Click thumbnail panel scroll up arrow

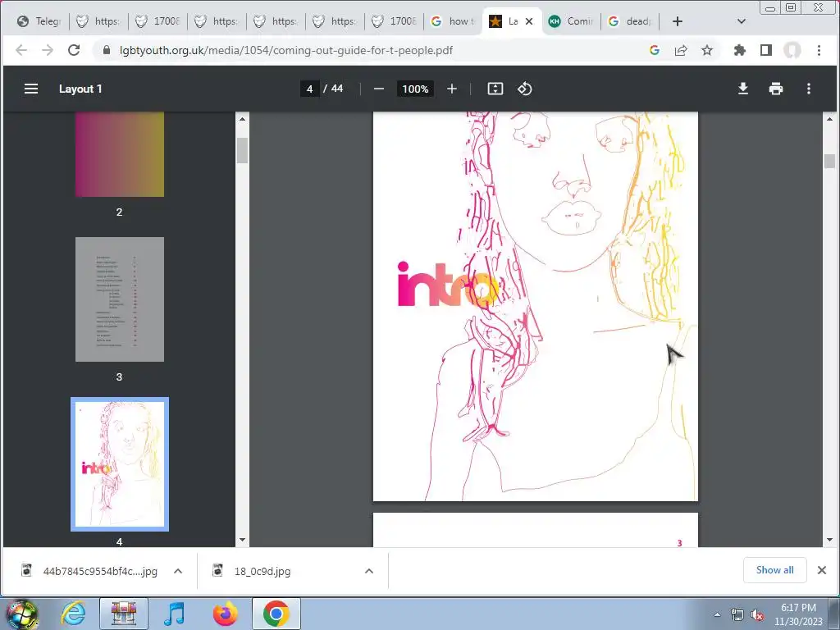point(242,119)
